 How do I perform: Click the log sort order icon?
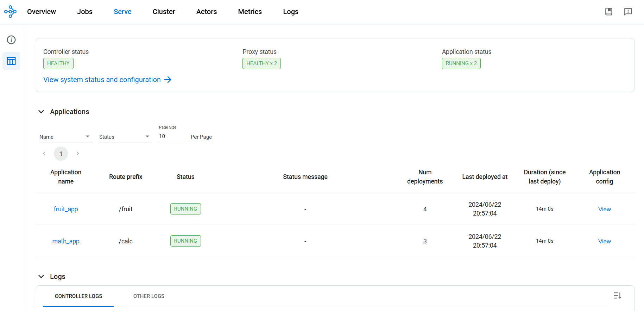617,296
